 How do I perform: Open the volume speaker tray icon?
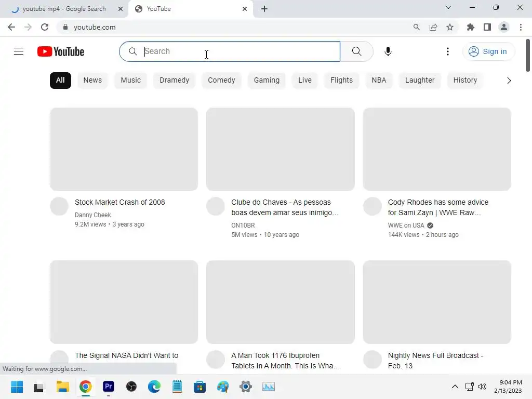pyautogui.click(x=482, y=387)
